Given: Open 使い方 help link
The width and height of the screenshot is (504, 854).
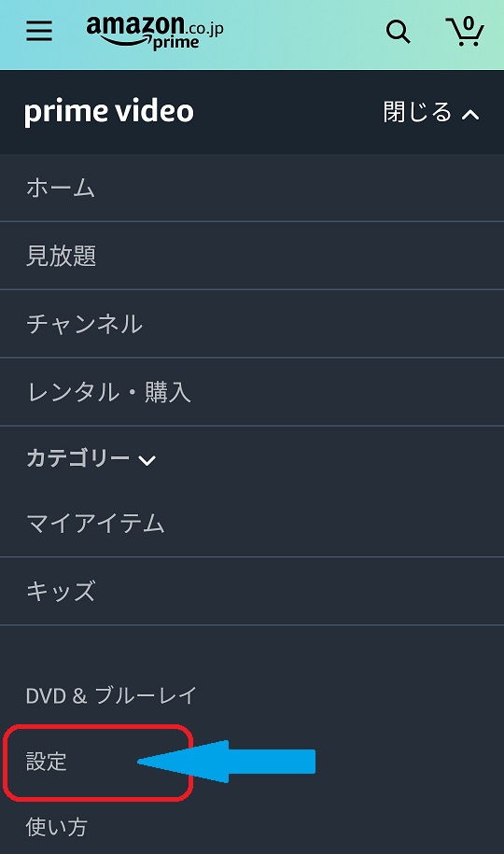Looking at the screenshot, I should tap(57, 827).
